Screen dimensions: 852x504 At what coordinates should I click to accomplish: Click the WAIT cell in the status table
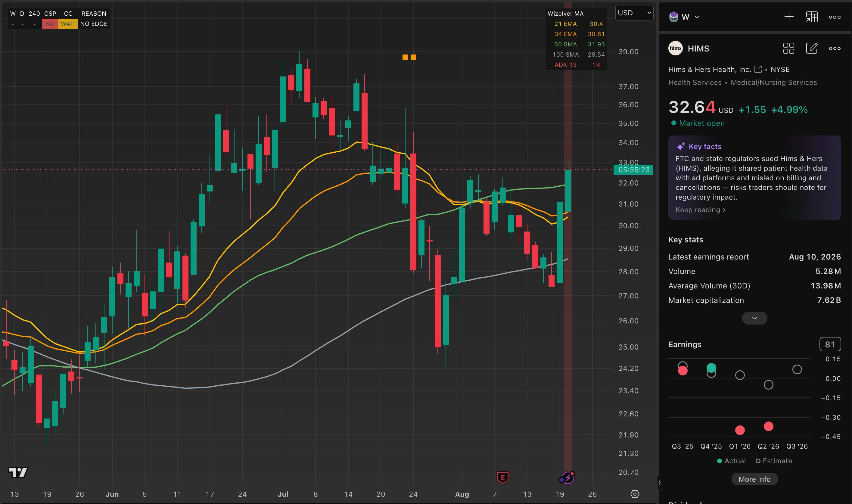(x=68, y=24)
